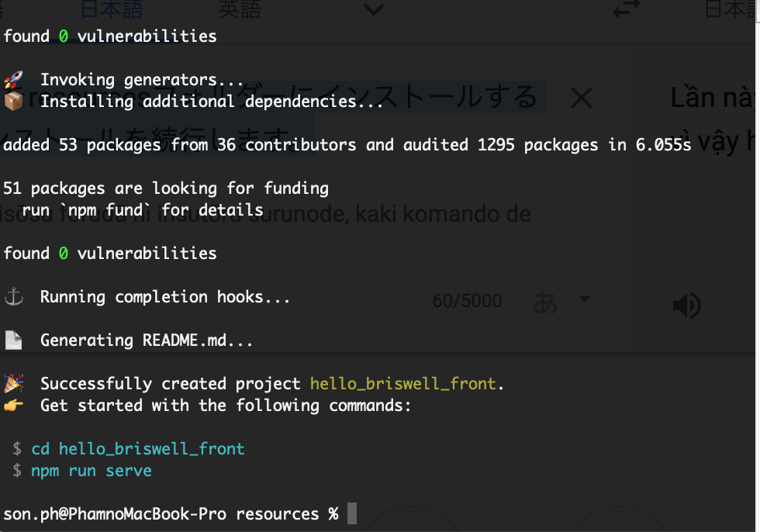Viewport: 760px width, 532px height.
Task: Click the terminal cursor at the prompt
Action: [353, 513]
